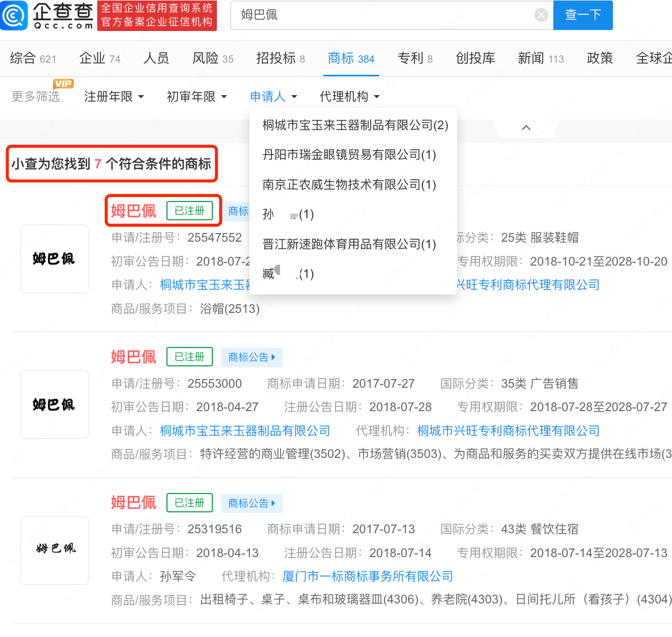Click the 查一下 search button
This screenshot has width=672, height=637.
(583, 15)
